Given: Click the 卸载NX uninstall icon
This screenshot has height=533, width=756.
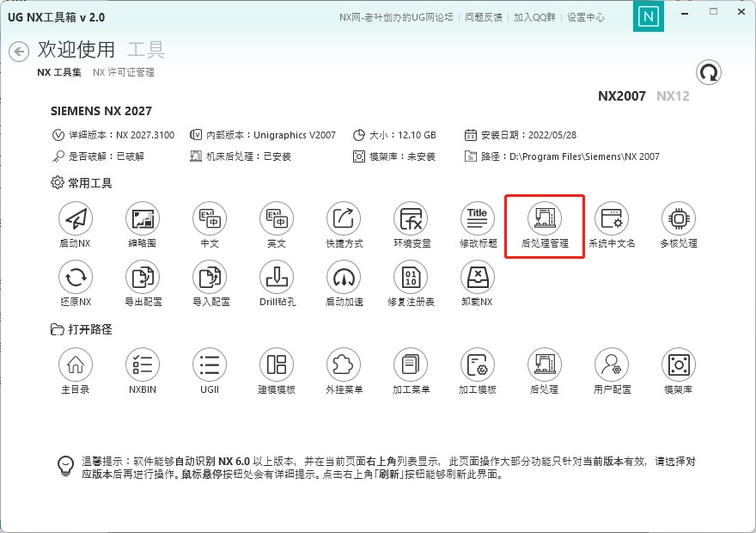Looking at the screenshot, I should click(x=478, y=278).
